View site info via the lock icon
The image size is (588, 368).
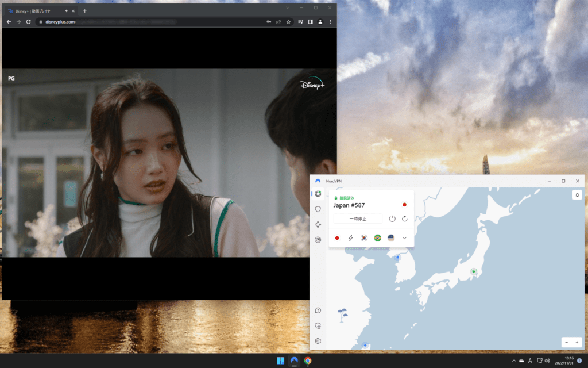[x=41, y=22]
